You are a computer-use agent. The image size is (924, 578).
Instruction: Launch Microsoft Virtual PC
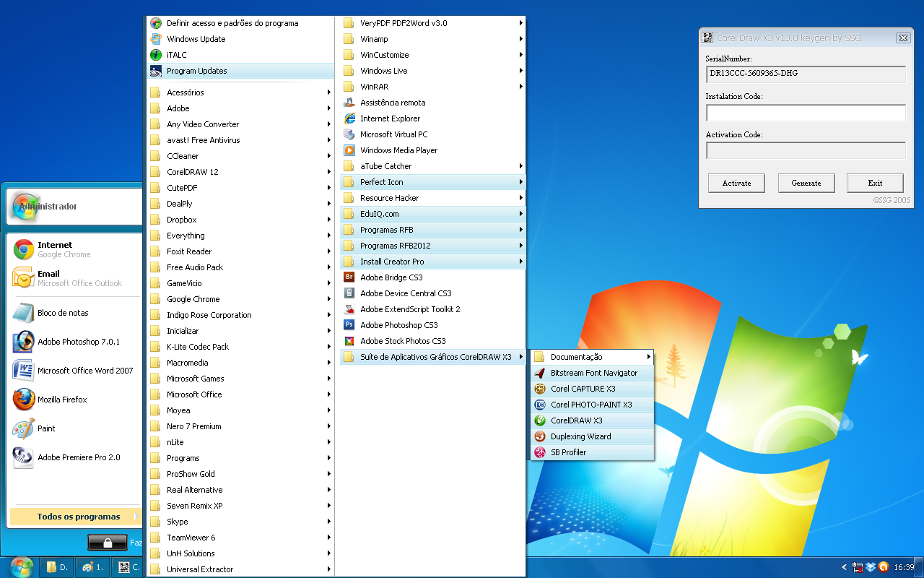click(432, 134)
